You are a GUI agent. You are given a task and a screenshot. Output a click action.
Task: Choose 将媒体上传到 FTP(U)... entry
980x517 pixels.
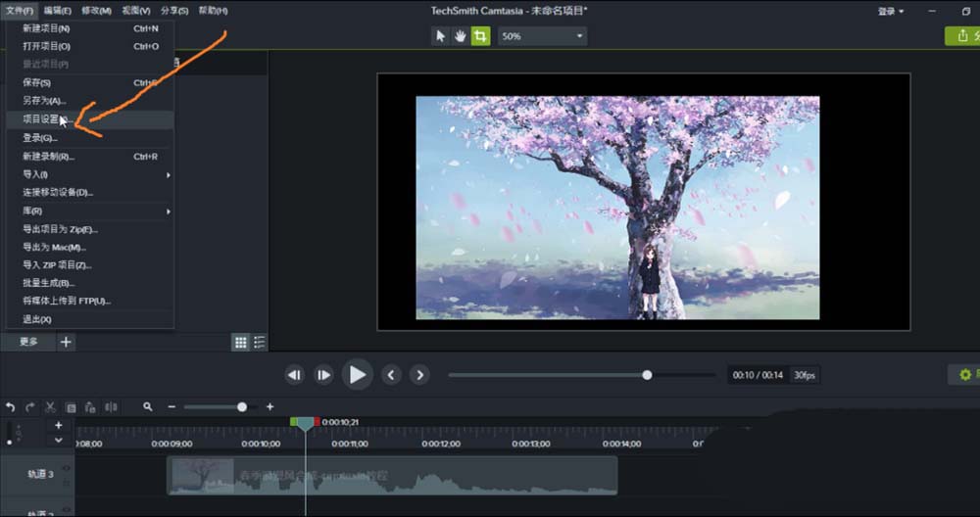(90, 301)
